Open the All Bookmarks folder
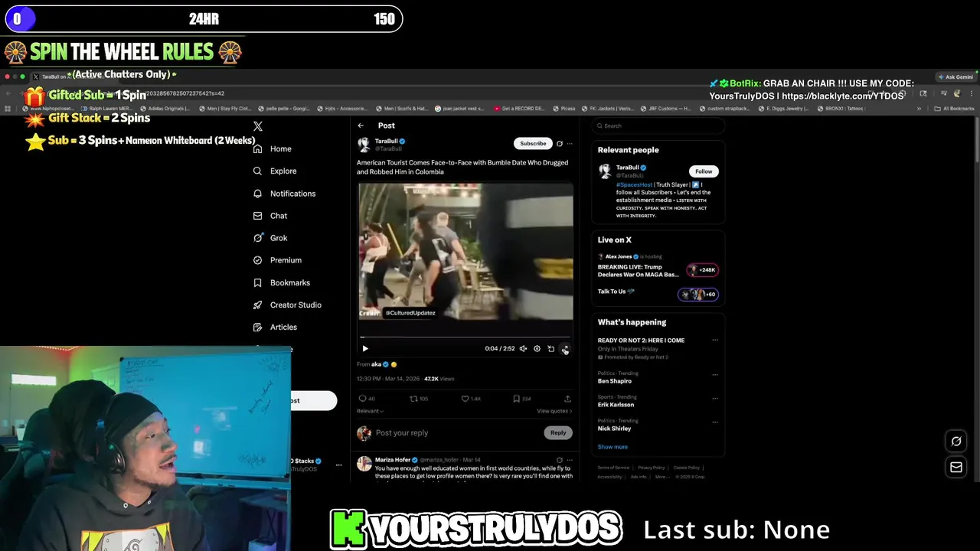The width and height of the screenshot is (980, 551). pyautogui.click(x=954, y=109)
